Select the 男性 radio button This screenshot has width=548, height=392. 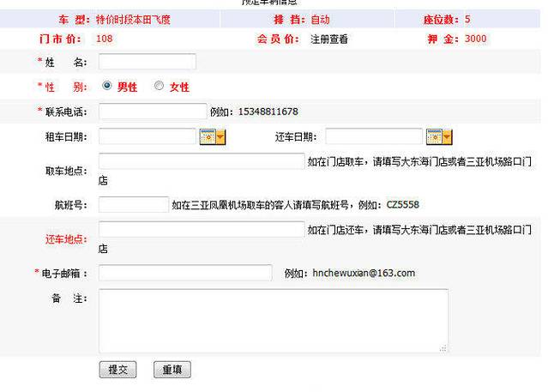[x=107, y=86]
